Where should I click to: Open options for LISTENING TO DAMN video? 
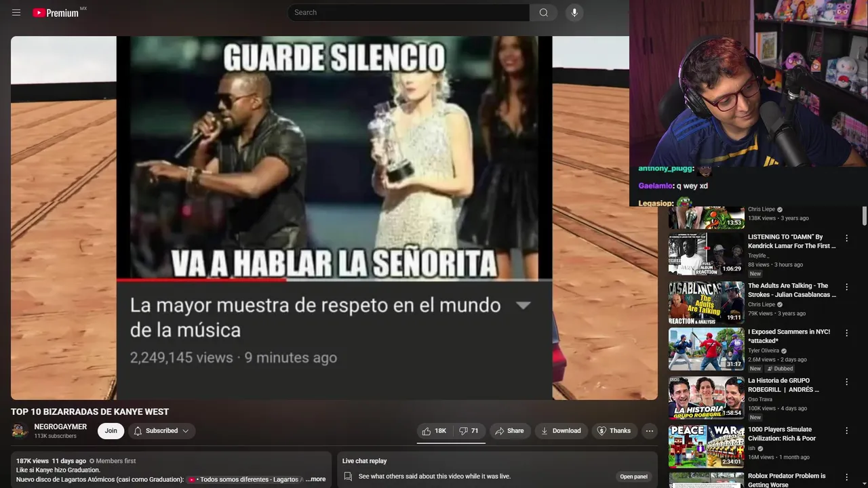click(846, 239)
